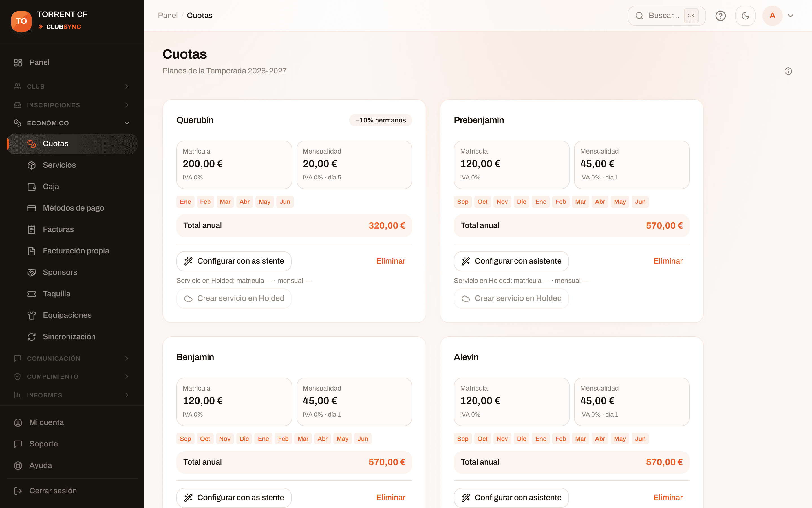Expand the INSCRIPCIONES sidebar section
The height and width of the screenshot is (508, 812).
click(72, 105)
